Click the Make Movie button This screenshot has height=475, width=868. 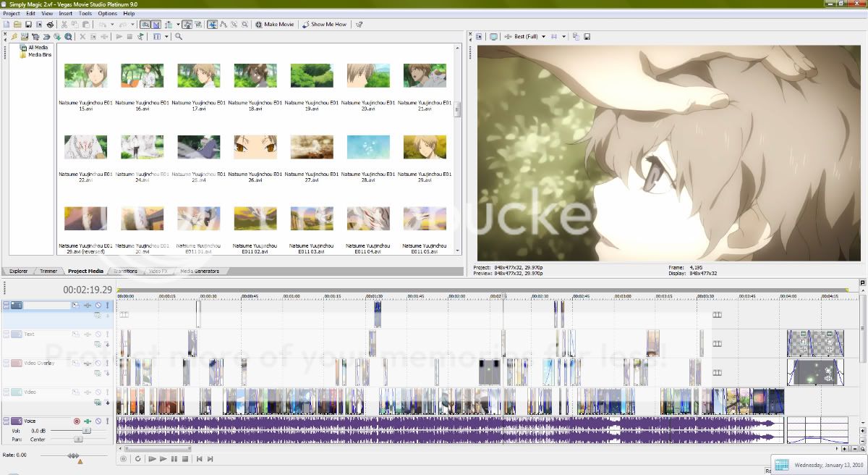[274, 24]
